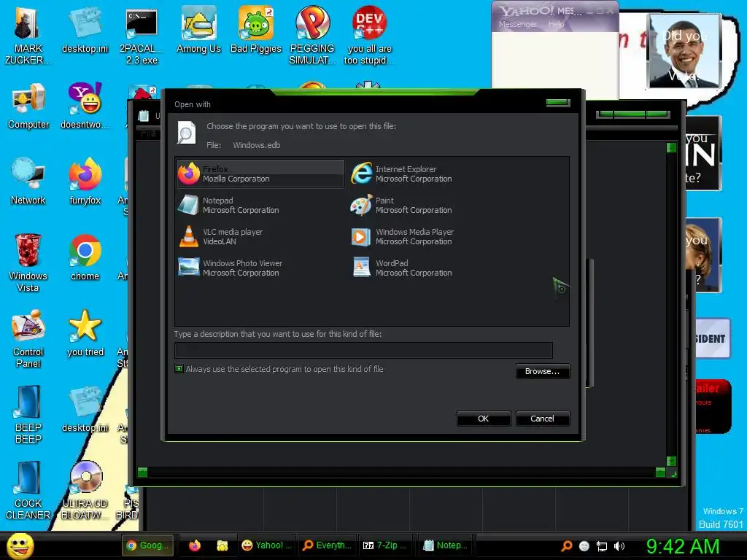Viewport: 747px width, 560px height.
Task: Select Windows Media Player entry
Action: (x=403, y=237)
